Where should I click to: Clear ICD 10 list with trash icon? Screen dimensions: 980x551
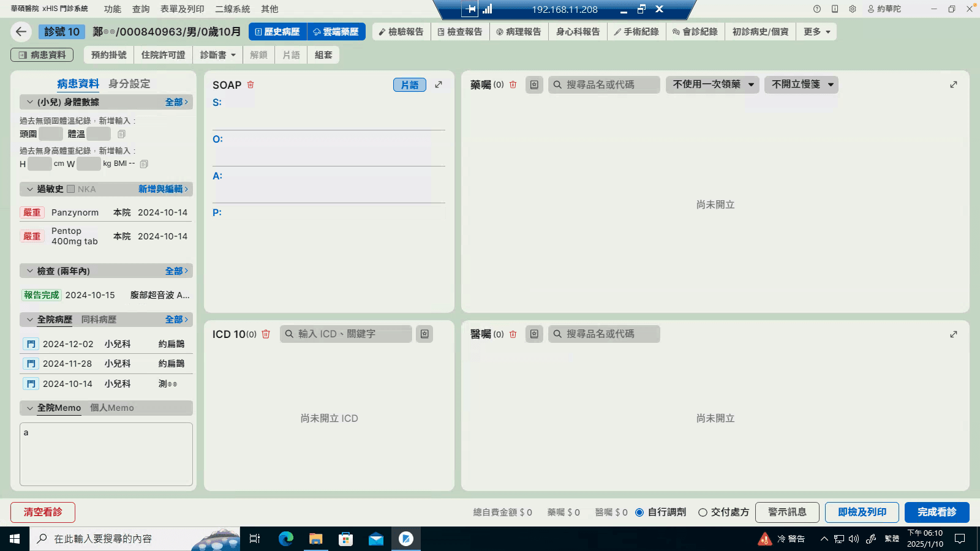(266, 334)
